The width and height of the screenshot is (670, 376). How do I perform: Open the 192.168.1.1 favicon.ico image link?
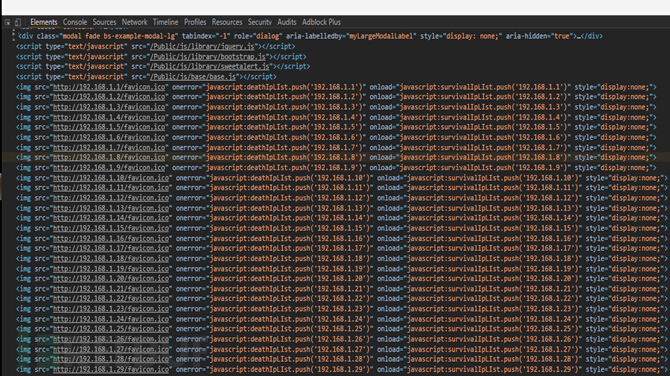point(109,87)
